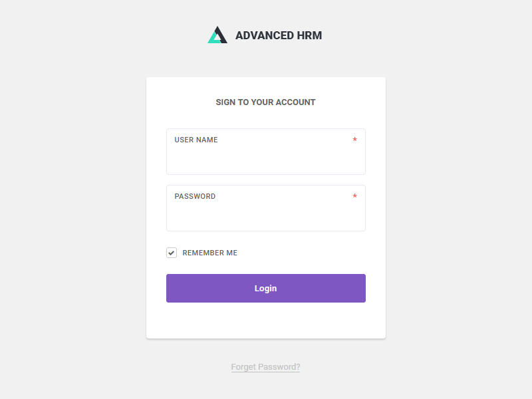Image resolution: width=532 pixels, height=399 pixels.
Task: Focus the PASSWORD input field
Action: (x=265, y=213)
